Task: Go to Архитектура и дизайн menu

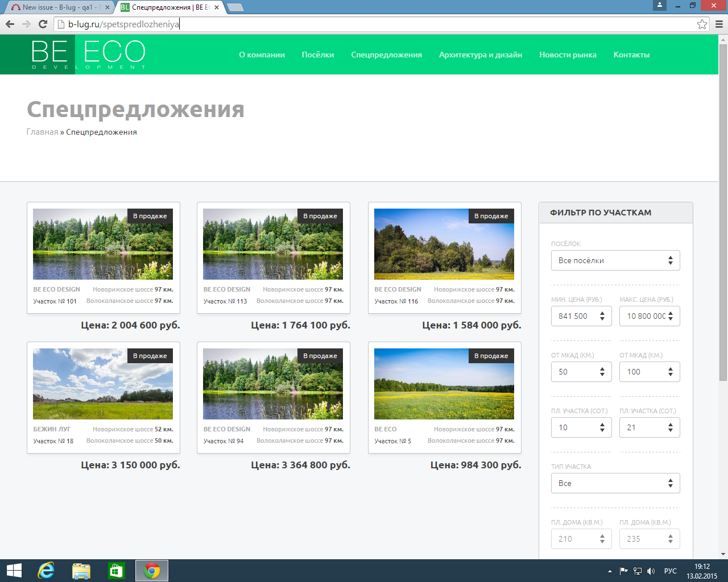Action: [x=480, y=55]
